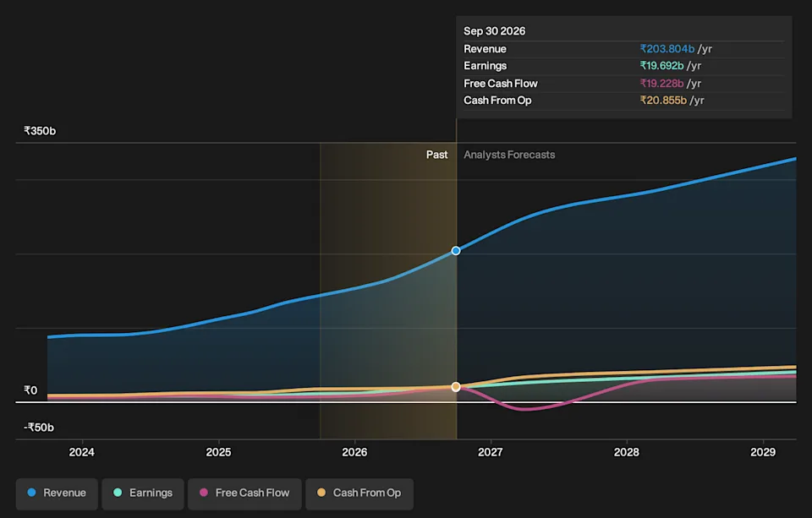This screenshot has height=518, width=812.
Task: Click the ₹19.228b free cash flow value
Action: click(x=661, y=84)
